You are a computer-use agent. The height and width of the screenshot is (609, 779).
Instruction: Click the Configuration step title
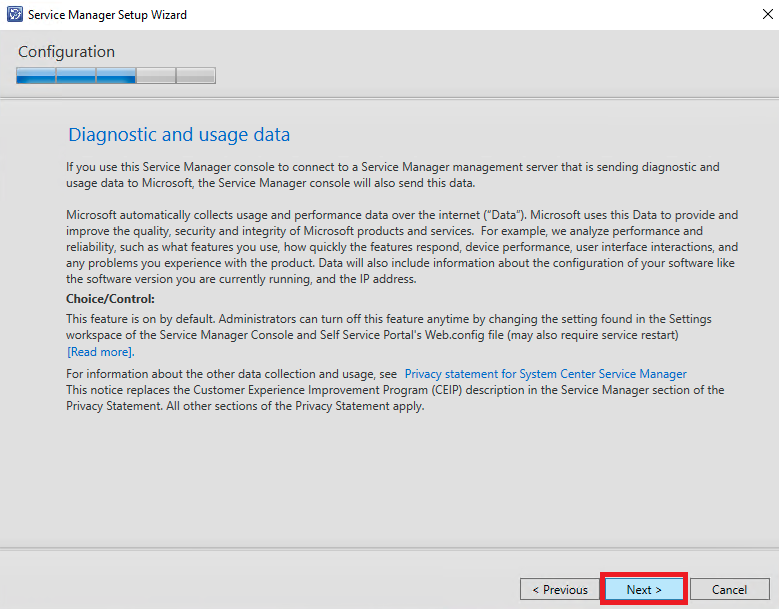(x=67, y=52)
